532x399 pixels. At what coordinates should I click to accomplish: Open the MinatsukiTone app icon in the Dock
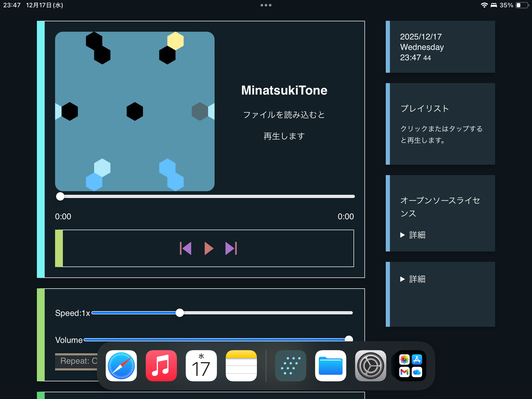tap(290, 366)
